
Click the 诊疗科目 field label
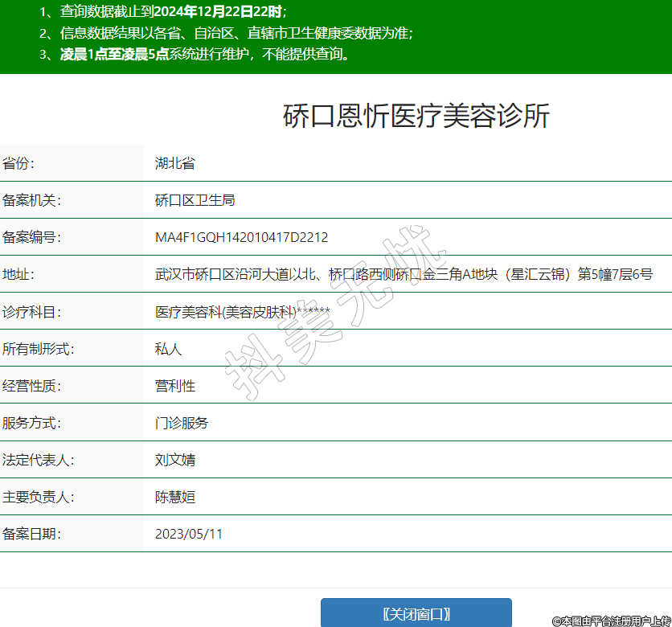pyautogui.click(x=31, y=312)
